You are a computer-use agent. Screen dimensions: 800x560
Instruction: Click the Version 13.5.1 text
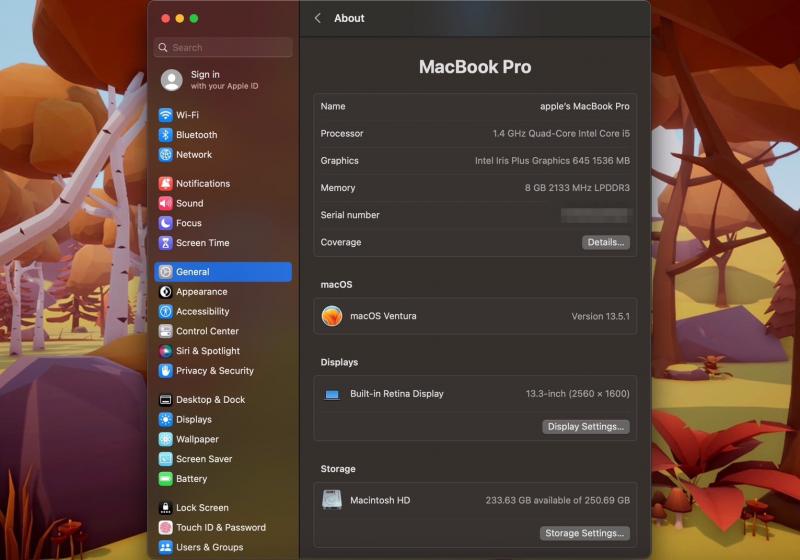601,316
